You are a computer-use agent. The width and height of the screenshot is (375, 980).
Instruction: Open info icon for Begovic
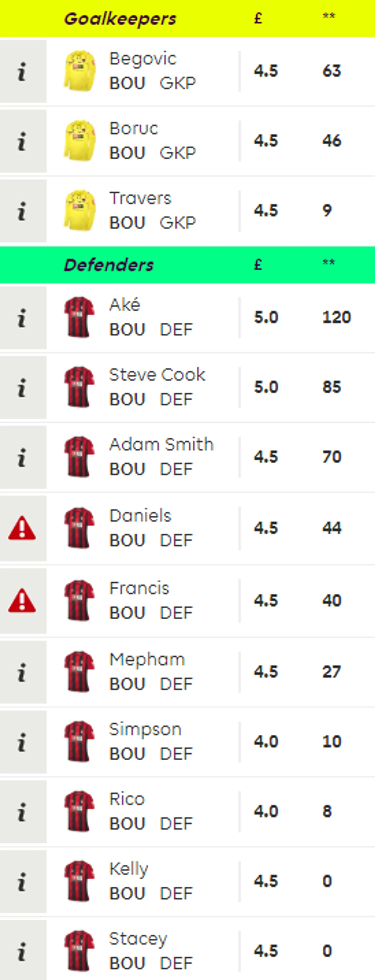(x=23, y=71)
